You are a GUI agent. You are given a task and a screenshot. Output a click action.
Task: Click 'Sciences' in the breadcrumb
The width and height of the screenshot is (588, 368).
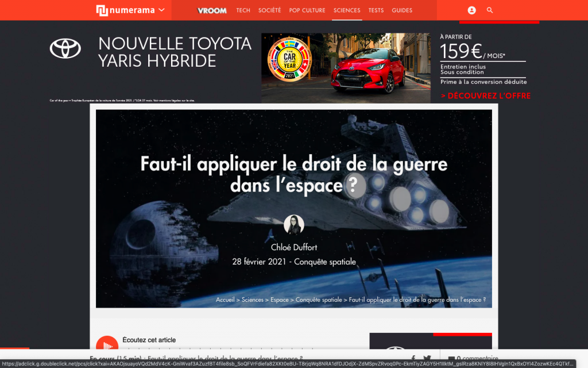pos(253,300)
